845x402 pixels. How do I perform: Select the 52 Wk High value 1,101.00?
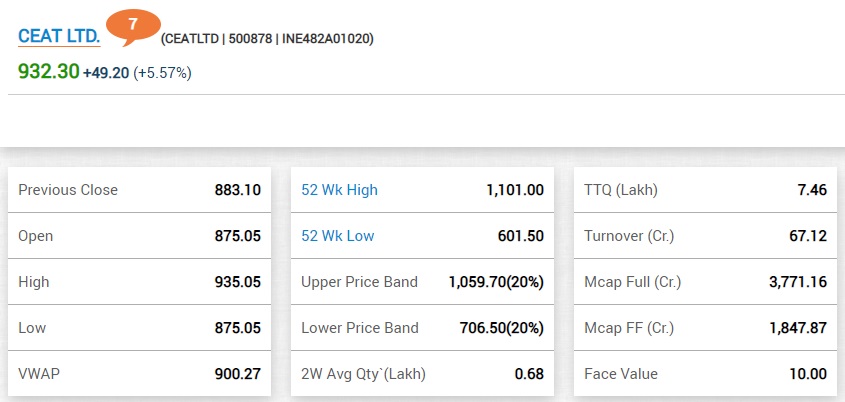514,190
